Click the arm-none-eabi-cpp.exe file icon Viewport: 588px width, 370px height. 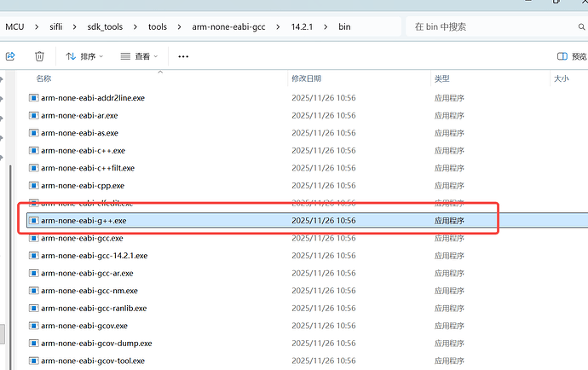coord(34,185)
